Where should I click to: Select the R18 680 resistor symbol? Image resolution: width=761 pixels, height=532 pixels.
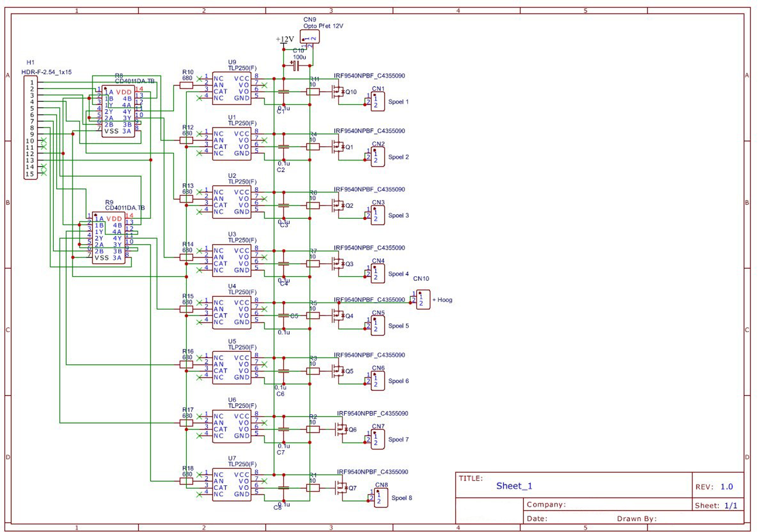pos(186,481)
